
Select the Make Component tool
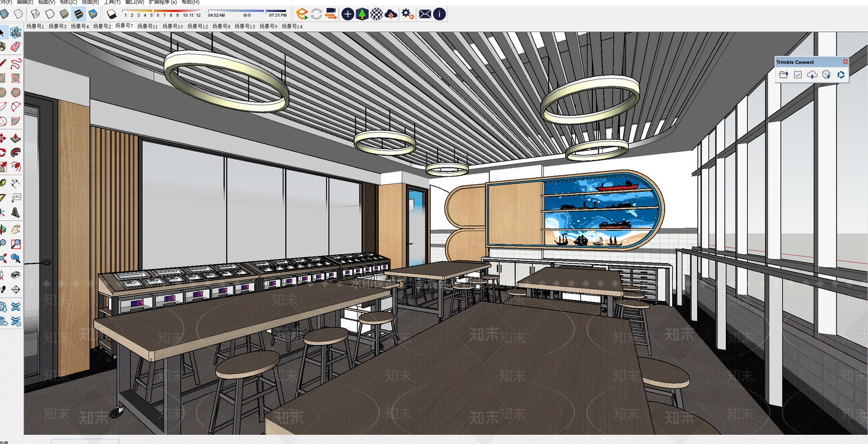point(16,33)
